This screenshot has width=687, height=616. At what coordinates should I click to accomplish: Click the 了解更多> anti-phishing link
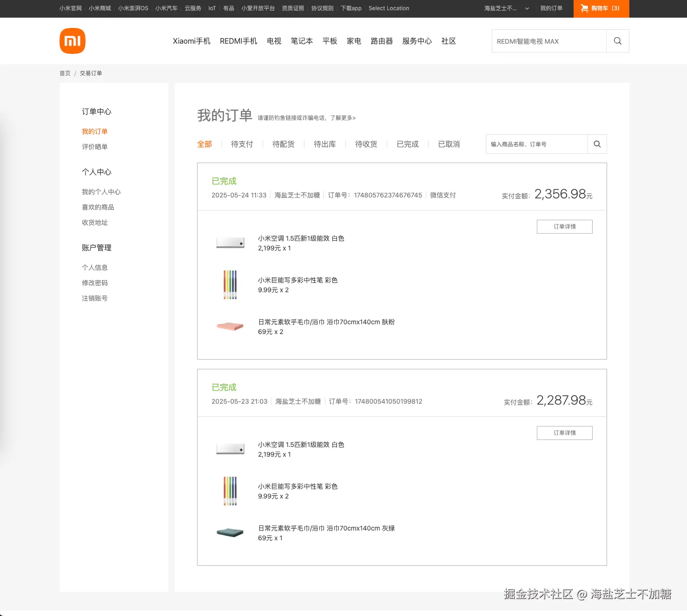[343, 118]
